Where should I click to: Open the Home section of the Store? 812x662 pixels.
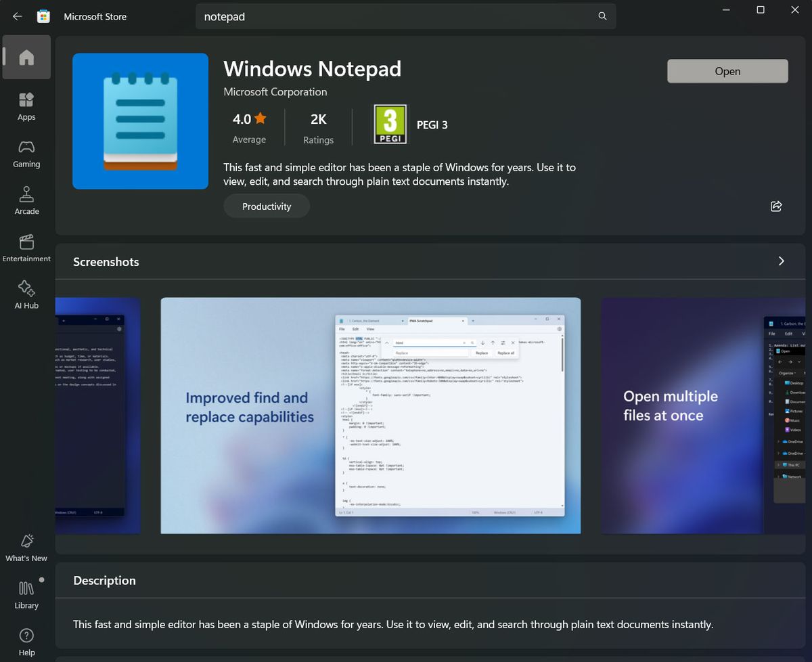(26, 58)
